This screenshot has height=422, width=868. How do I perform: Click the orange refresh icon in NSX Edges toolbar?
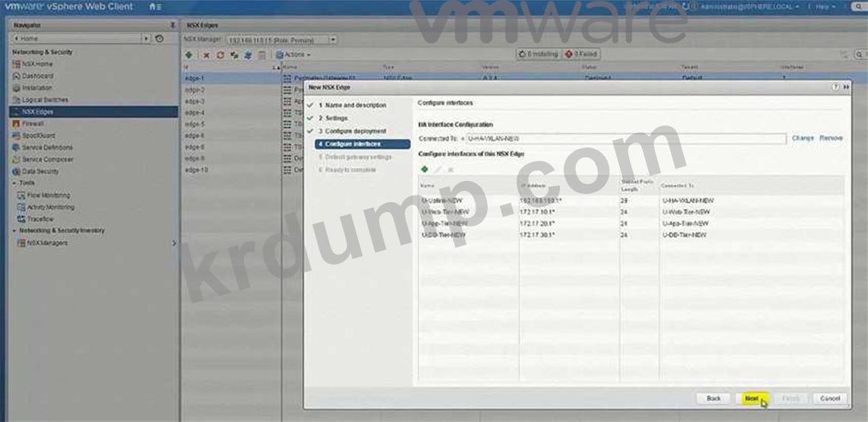pyautogui.click(x=221, y=55)
